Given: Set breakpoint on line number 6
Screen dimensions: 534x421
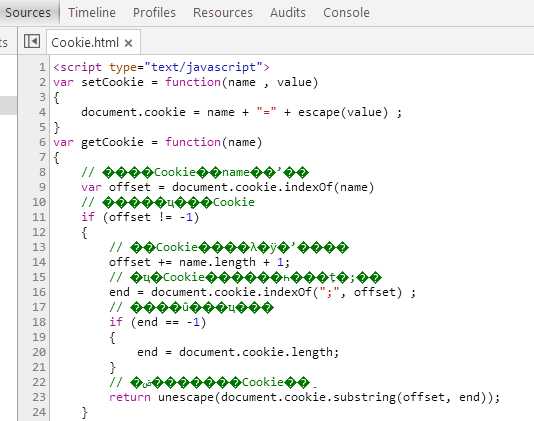Looking at the screenshot, I should pyautogui.click(x=42, y=142).
